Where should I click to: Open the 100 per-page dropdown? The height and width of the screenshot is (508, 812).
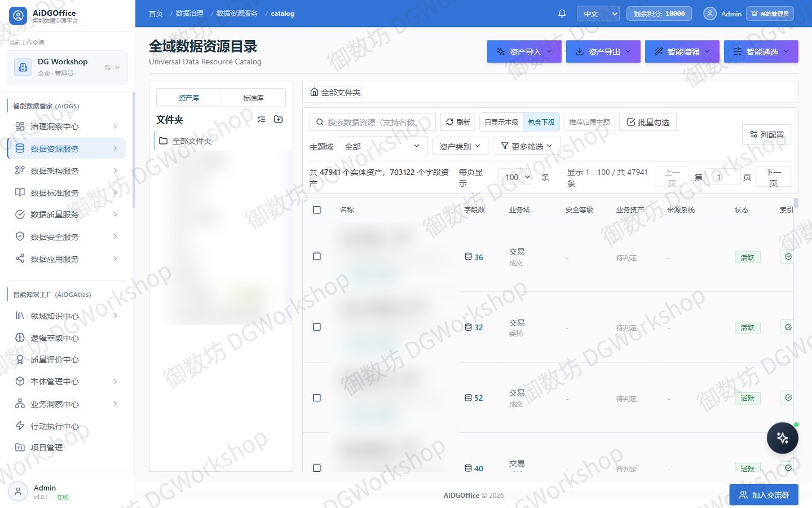(515, 177)
